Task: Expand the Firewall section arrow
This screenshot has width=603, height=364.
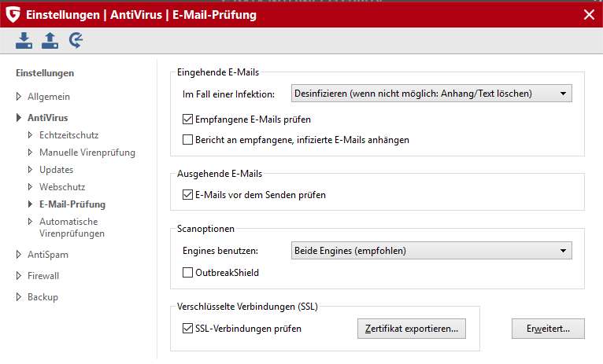Action: [x=19, y=276]
